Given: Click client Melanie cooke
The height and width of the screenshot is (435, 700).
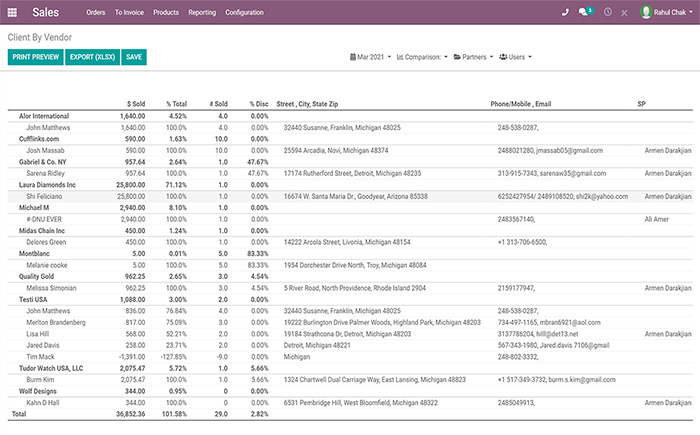Looking at the screenshot, I should [x=47, y=265].
